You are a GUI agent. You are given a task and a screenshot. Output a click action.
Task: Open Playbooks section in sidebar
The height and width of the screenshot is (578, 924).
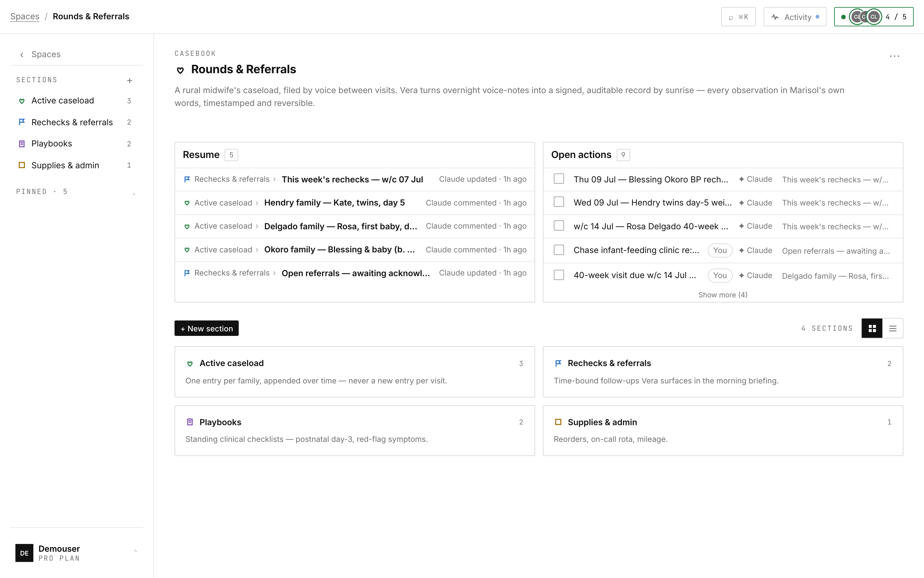(x=76, y=144)
